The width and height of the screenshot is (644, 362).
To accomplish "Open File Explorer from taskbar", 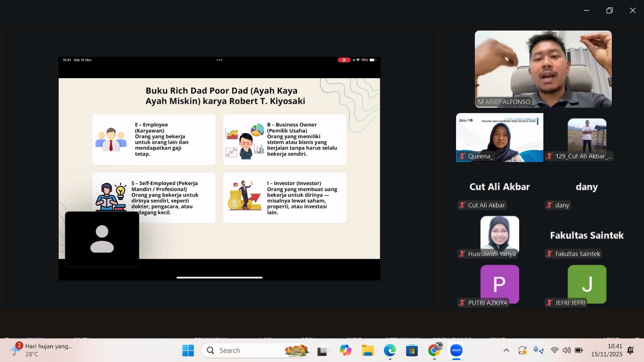I will click(367, 350).
